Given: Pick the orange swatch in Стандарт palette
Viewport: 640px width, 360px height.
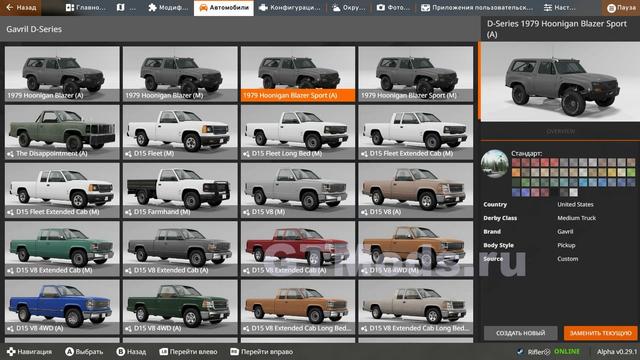Looking at the screenshot, I should pyautogui.click(x=516, y=172).
